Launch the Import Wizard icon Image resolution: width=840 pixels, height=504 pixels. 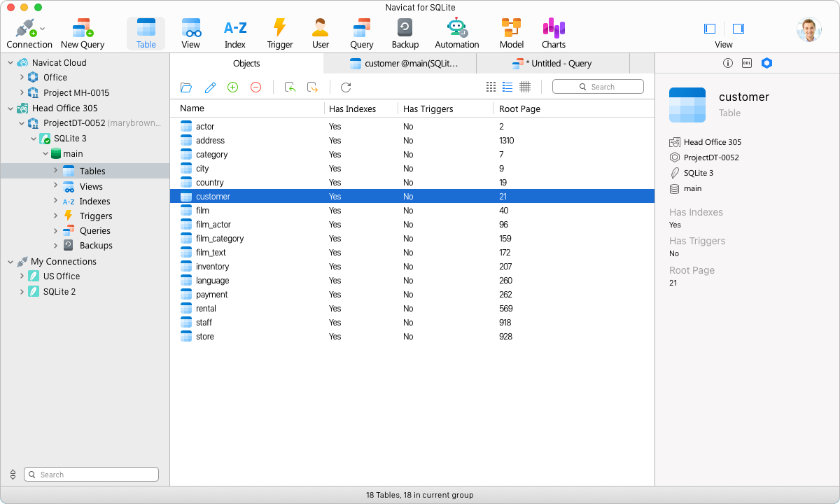[290, 87]
